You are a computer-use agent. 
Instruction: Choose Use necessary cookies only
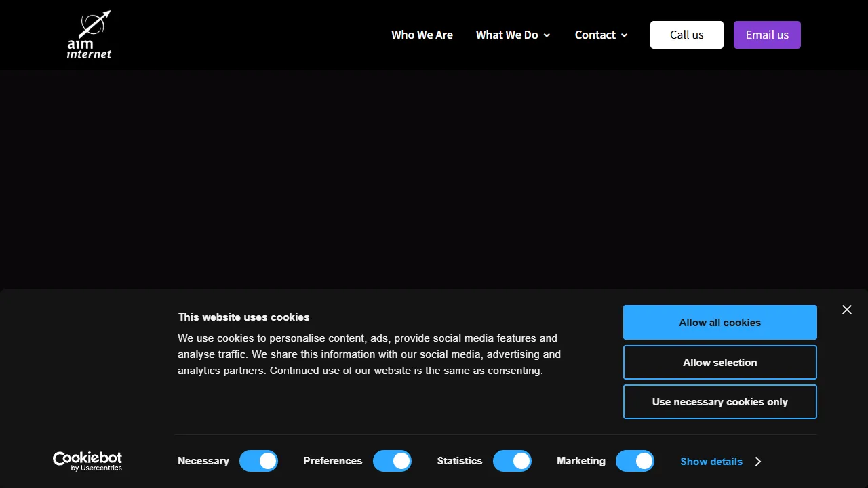pos(719,401)
